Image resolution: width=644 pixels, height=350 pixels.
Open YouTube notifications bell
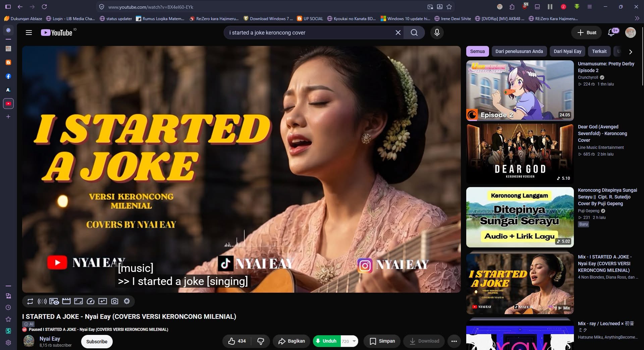(x=611, y=33)
